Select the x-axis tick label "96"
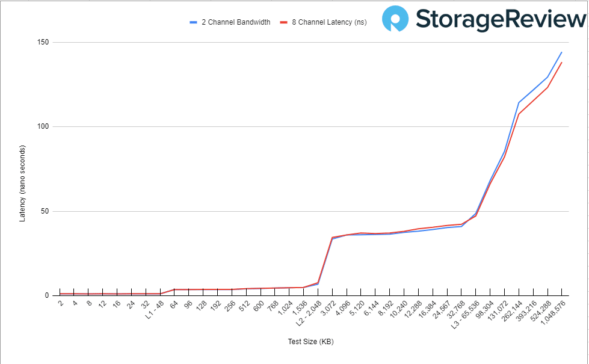 [188, 304]
